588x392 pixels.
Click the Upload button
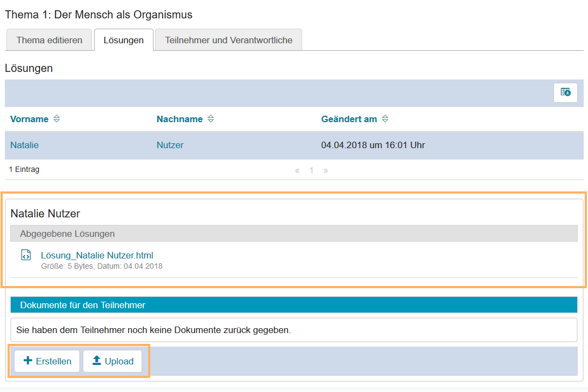[112, 361]
